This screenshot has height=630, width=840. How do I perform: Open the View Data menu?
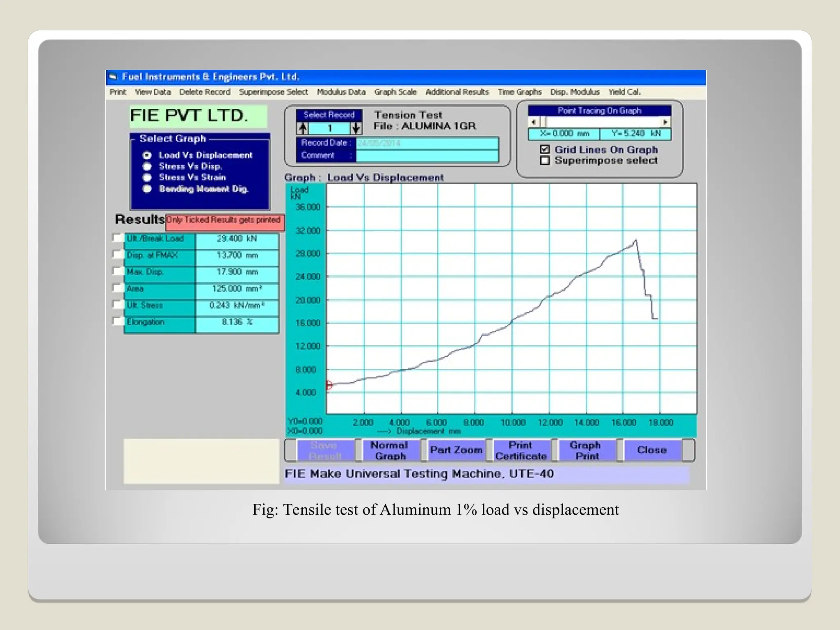pyautogui.click(x=153, y=92)
